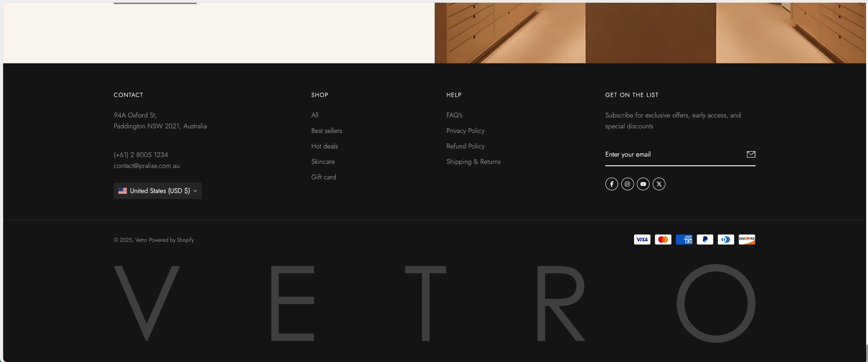The image size is (868, 362).
Task: Open the YouTube social icon
Action: click(643, 184)
